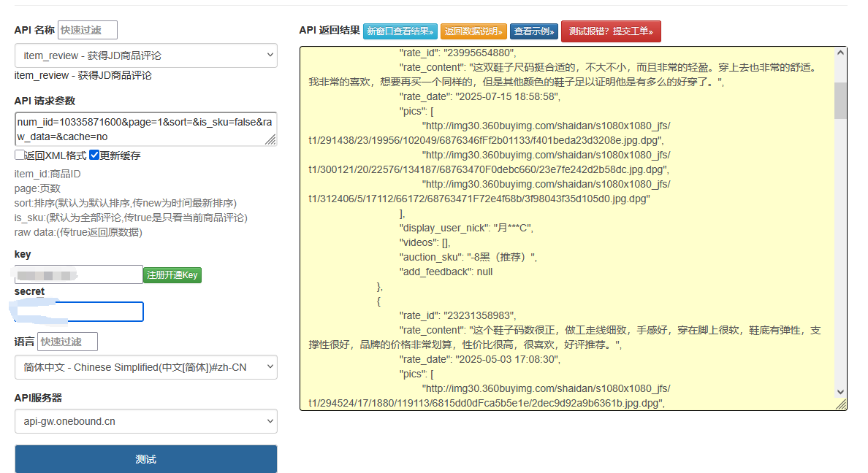868x473 pixels.
Task: Click the API 请求参数 heading
Action: click(45, 101)
